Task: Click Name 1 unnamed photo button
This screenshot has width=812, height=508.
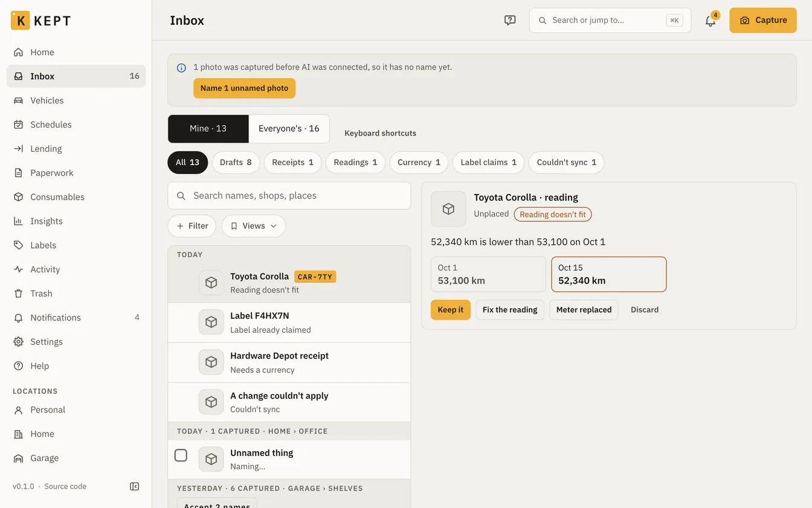Action: [x=245, y=88]
